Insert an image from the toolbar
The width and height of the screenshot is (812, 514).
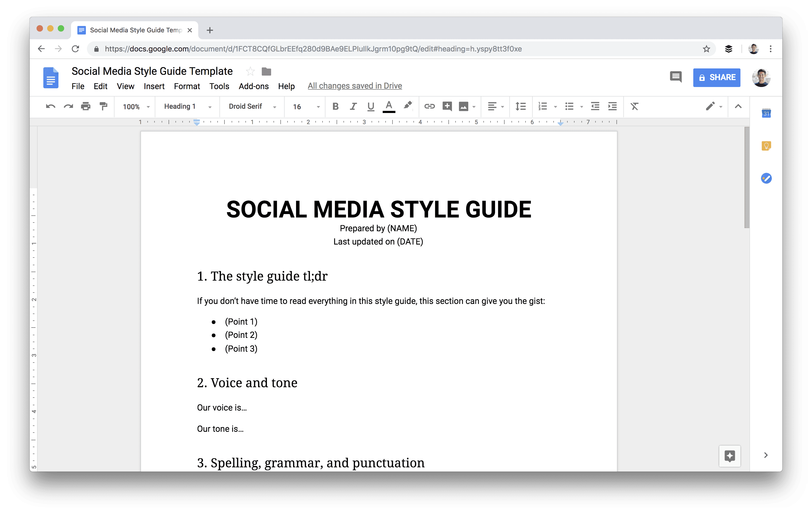pyautogui.click(x=464, y=107)
